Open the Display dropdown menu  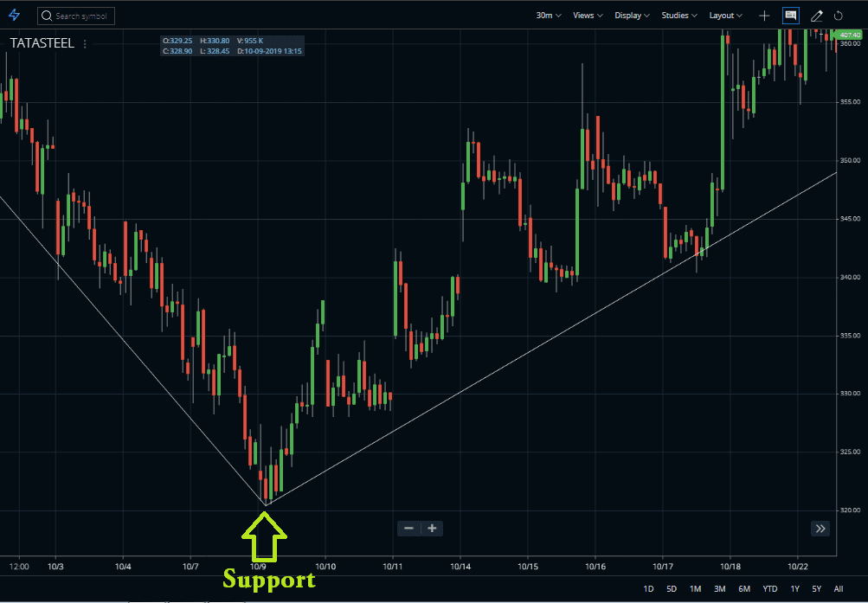[633, 16]
